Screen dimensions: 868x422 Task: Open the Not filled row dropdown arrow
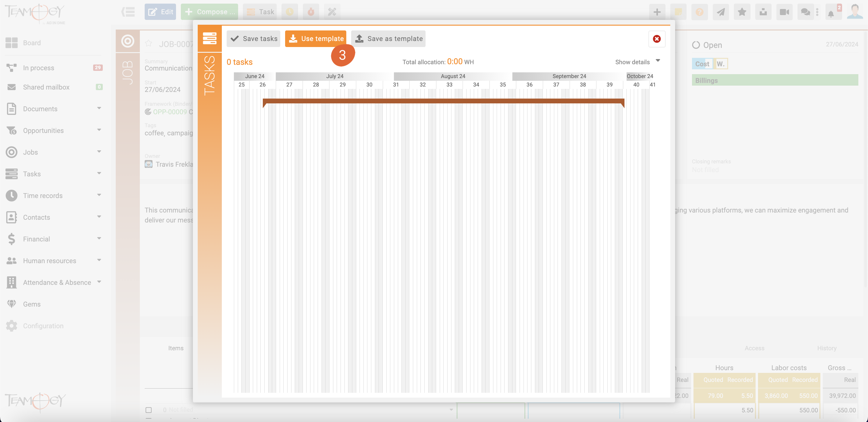[x=451, y=410]
